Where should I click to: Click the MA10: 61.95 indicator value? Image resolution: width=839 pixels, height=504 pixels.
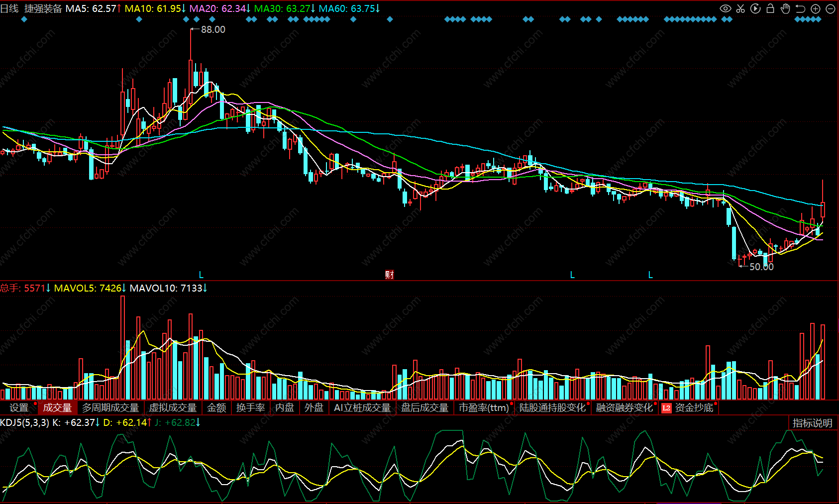click(155, 8)
